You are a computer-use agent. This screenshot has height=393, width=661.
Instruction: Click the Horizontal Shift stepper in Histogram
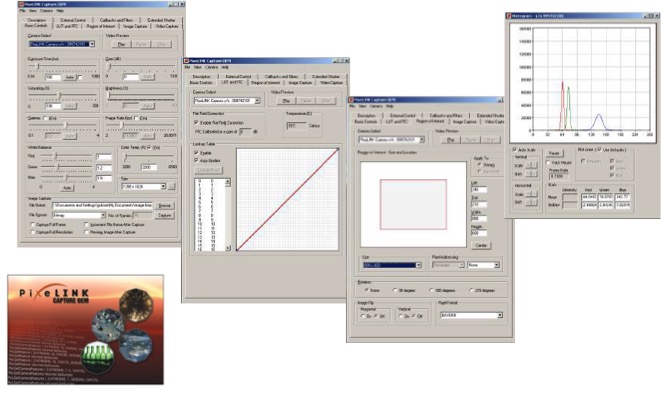pos(531,202)
